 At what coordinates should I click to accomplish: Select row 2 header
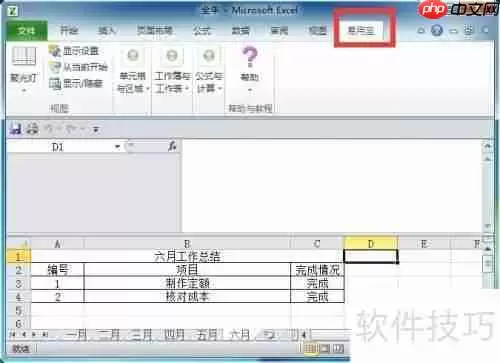pos(19,270)
